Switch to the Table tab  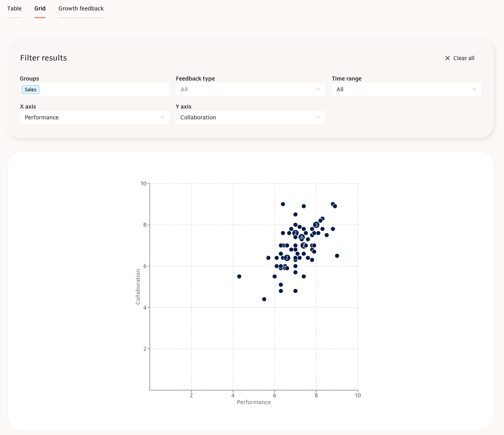coord(14,8)
